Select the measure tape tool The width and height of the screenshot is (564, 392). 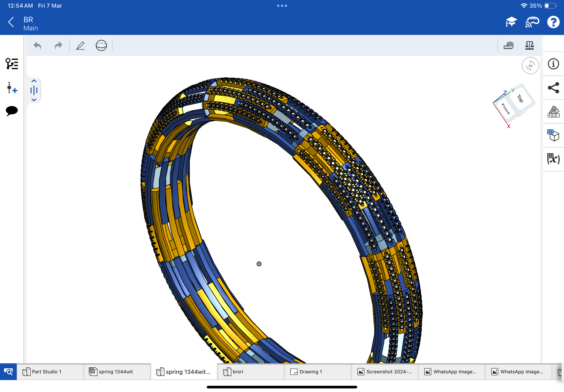508,46
